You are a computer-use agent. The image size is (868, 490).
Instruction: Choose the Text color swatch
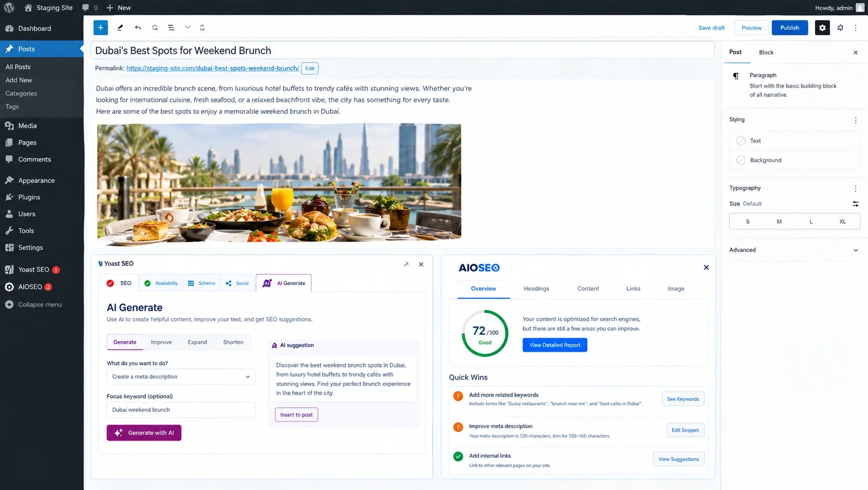click(741, 141)
